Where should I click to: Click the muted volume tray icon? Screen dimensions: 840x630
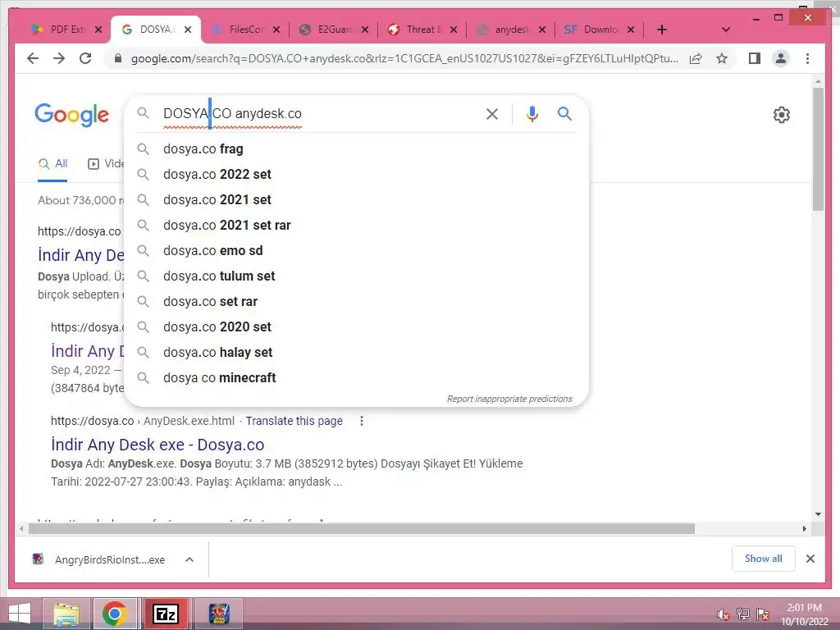(724, 615)
